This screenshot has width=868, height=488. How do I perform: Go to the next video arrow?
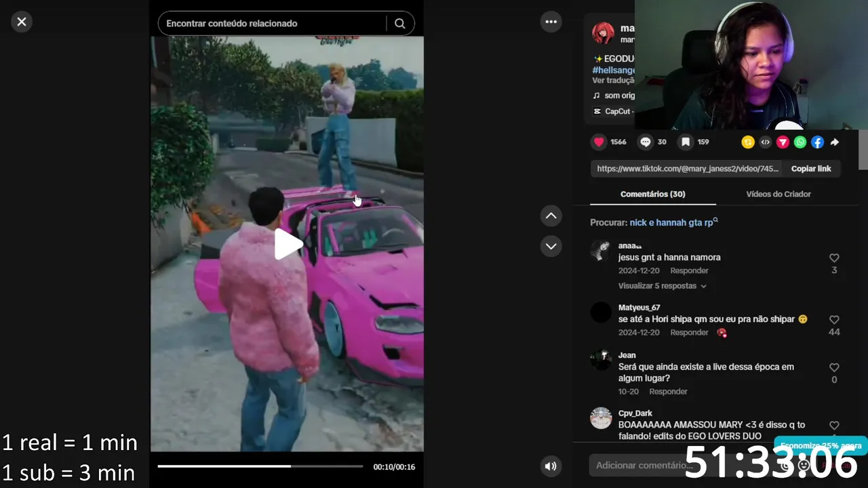pyautogui.click(x=551, y=246)
